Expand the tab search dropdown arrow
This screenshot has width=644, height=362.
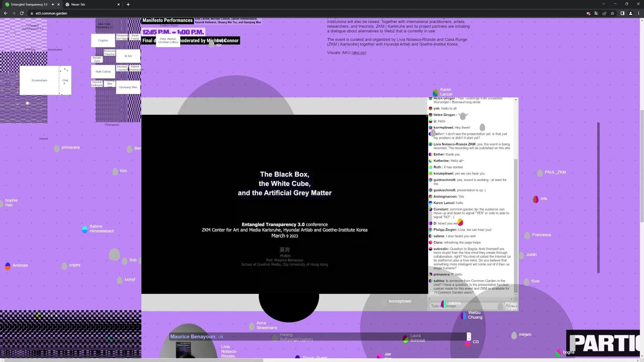coord(603,4)
